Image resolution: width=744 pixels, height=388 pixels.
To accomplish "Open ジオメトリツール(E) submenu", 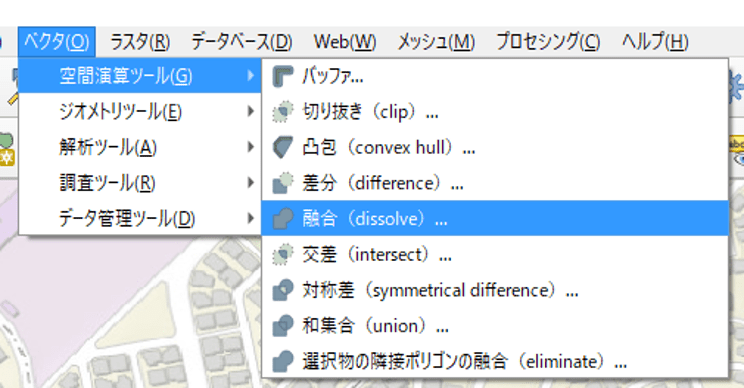I will point(140,111).
